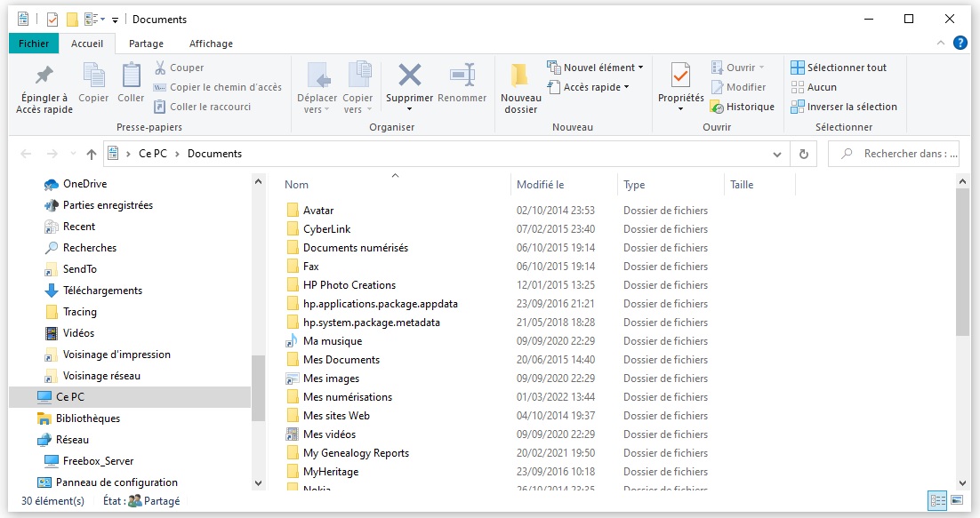Select the Accueil tab
This screenshot has width=980, height=518.
pos(87,43)
